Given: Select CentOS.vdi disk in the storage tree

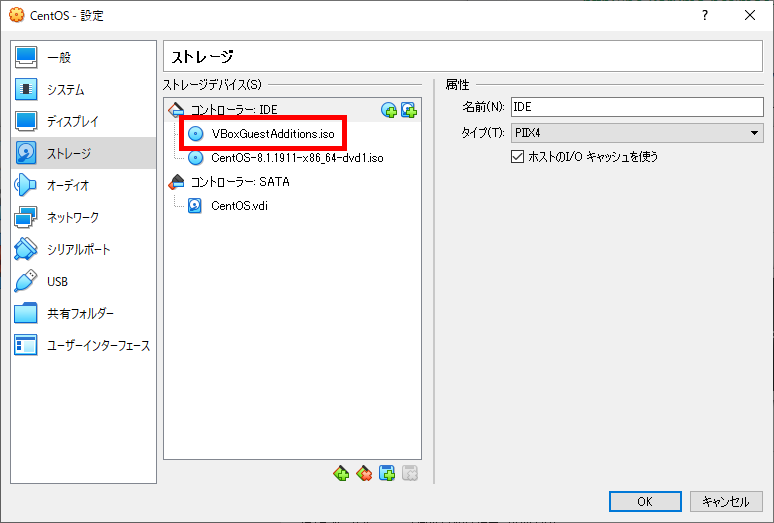Looking at the screenshot, I should (239, 206).
